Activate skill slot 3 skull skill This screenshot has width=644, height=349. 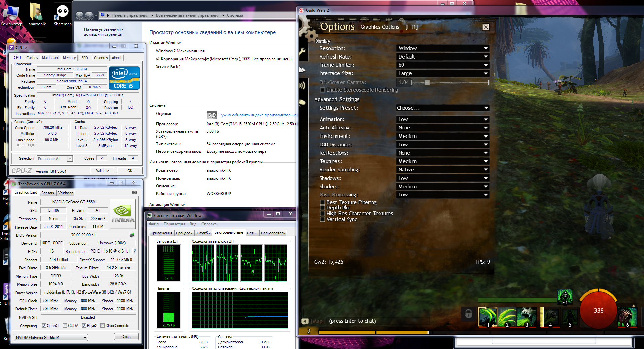tap(527, 317)
